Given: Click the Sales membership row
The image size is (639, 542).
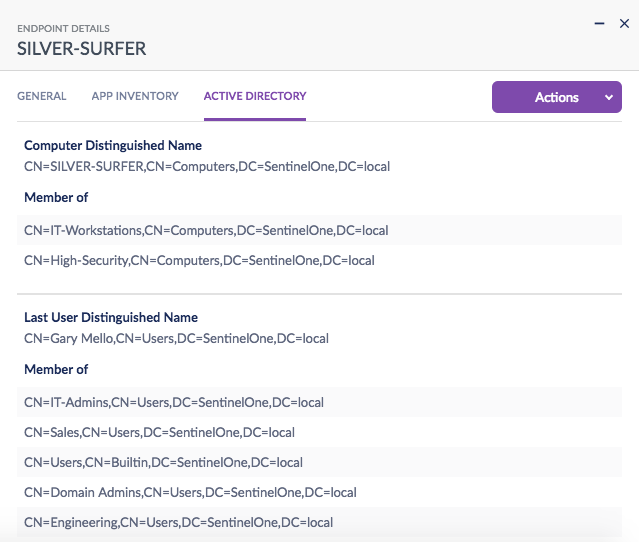Looking at the screenshot, I should click(159, 432).
